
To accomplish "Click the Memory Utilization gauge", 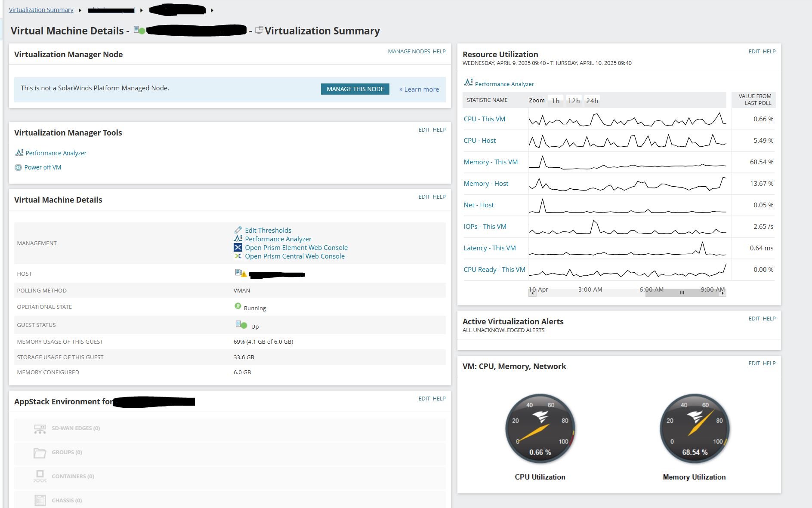I will pos(694,428).
